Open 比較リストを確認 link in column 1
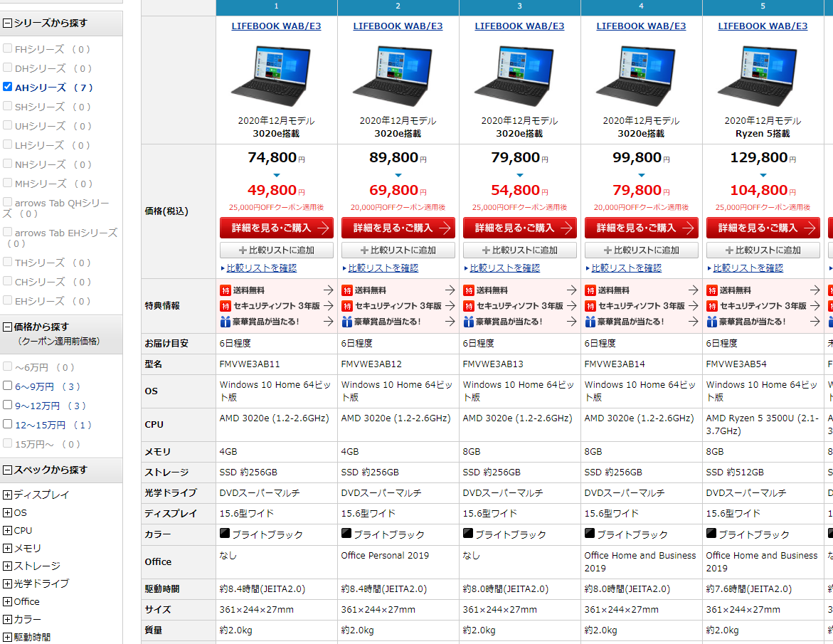Screen dimensions: 833x644 (261, 268)
